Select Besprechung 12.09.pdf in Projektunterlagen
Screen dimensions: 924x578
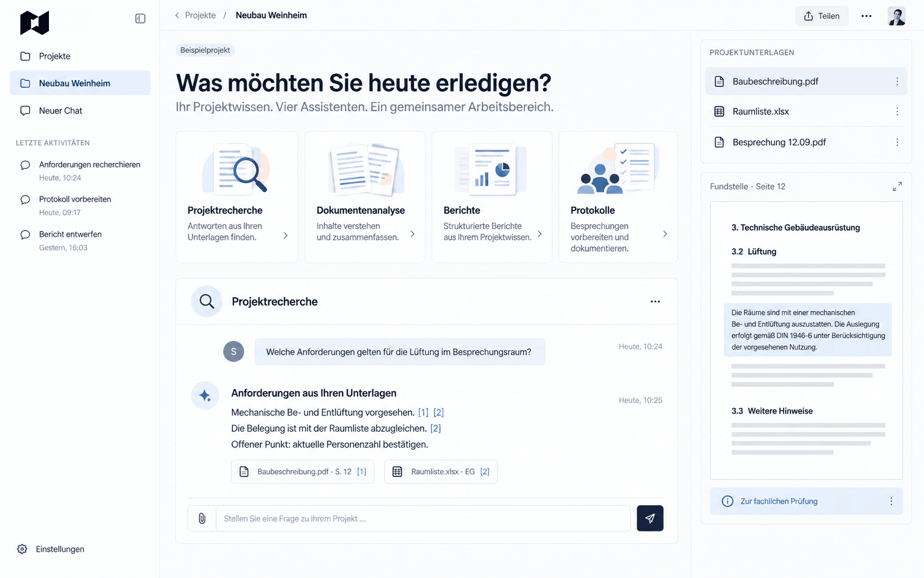tap(806, 142)
